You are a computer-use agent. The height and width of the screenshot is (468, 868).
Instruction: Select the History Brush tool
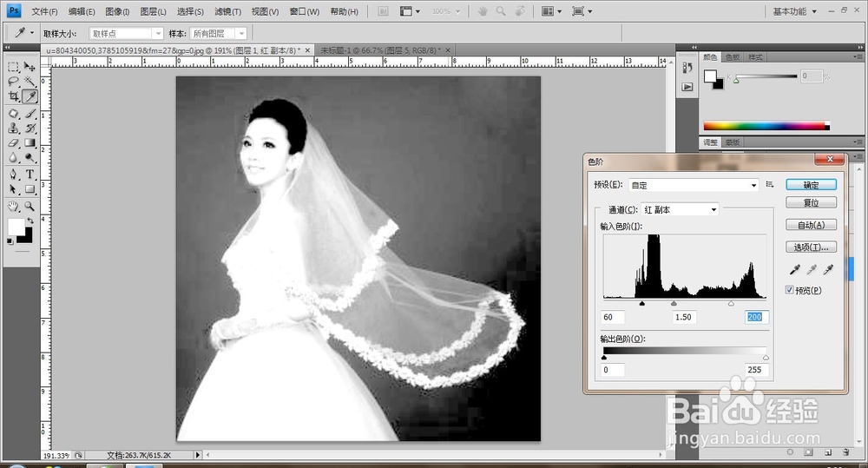30,128
